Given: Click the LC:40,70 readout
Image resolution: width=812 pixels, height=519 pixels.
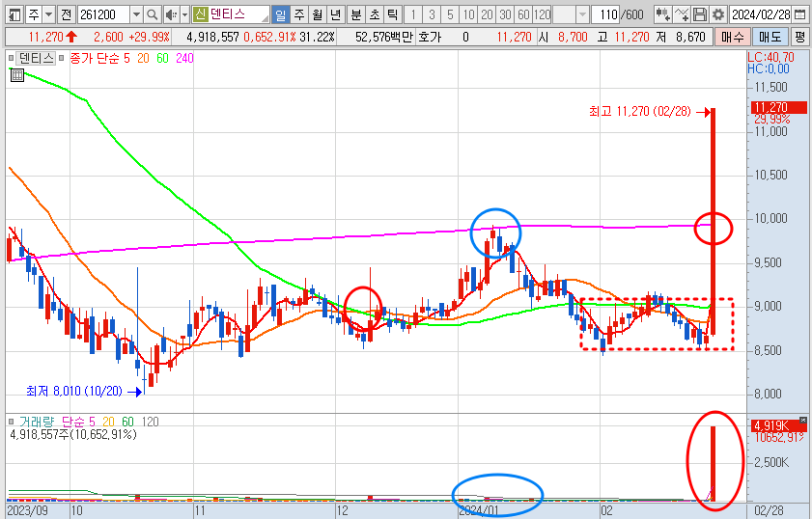Looking at the screenshot, I should pyautogui.click(x=770, y=58).
